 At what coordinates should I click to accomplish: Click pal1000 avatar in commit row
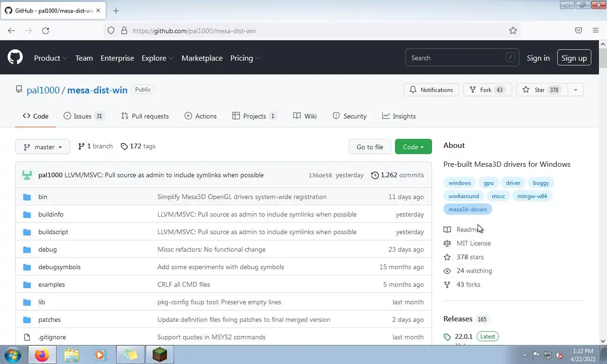[27, 175]
